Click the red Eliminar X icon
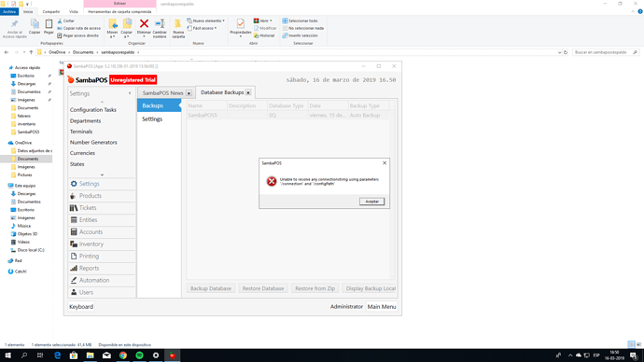 click(x=144, y=24)
